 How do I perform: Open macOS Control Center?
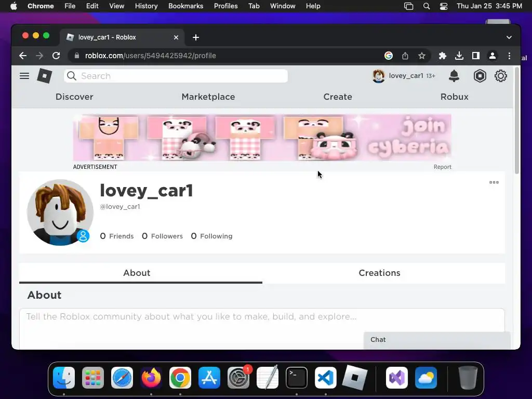click(x=444, y=6)
